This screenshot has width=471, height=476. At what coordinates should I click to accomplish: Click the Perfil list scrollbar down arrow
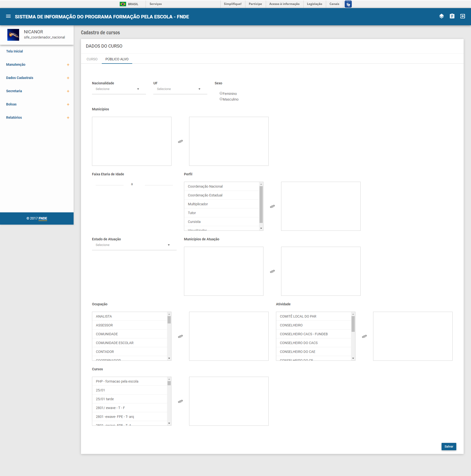(261, 228)
